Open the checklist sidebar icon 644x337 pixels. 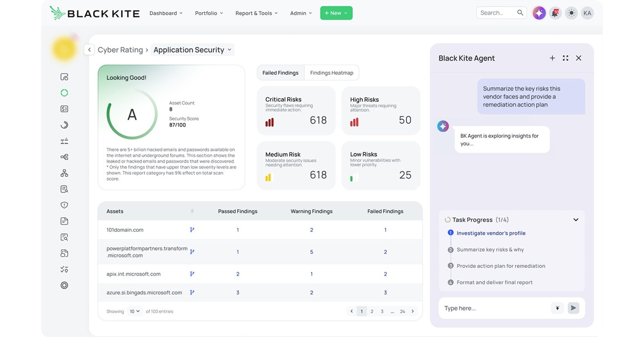(x=64, y=270)
